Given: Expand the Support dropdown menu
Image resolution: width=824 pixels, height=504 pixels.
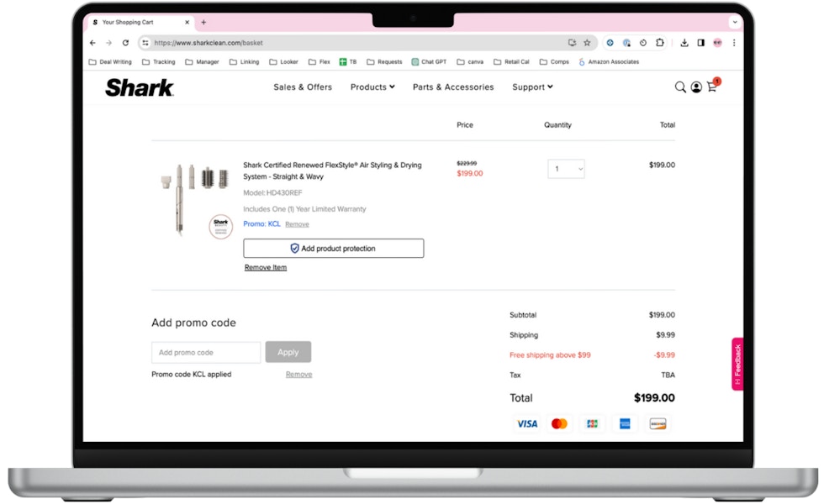Looking at the screenshot, I should pyautogui.click(x=532, y=87).
